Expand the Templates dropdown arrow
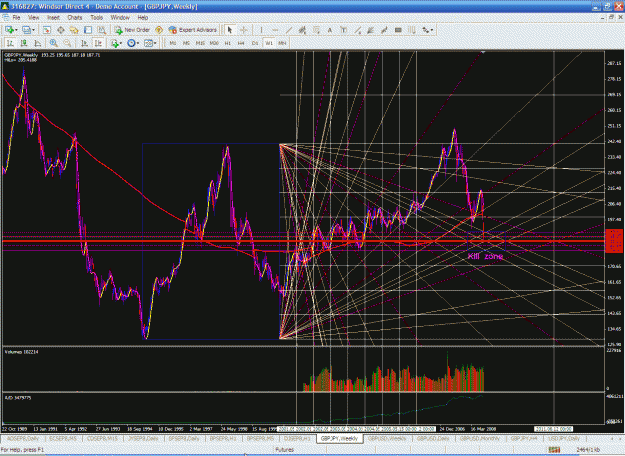The image size is (625, 456). click(x=155, y=43)
